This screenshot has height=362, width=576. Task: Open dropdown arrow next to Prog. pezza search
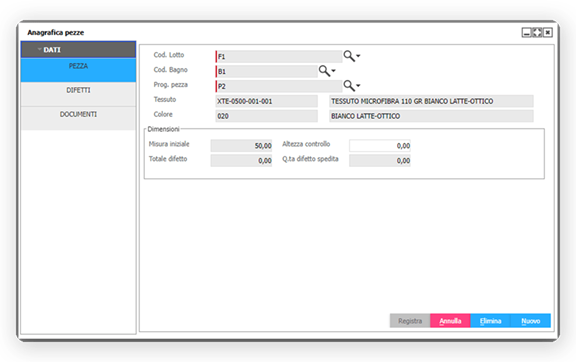tap(358, 86)
